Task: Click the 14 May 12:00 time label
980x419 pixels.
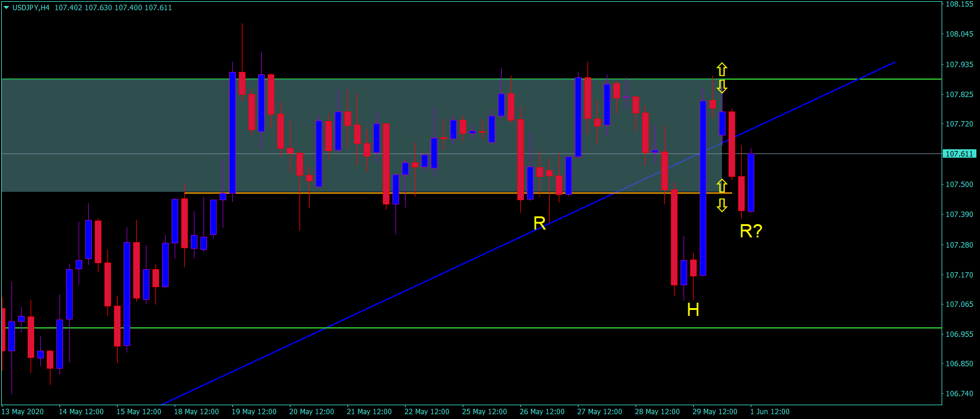Action: click(x=81, y=412)
